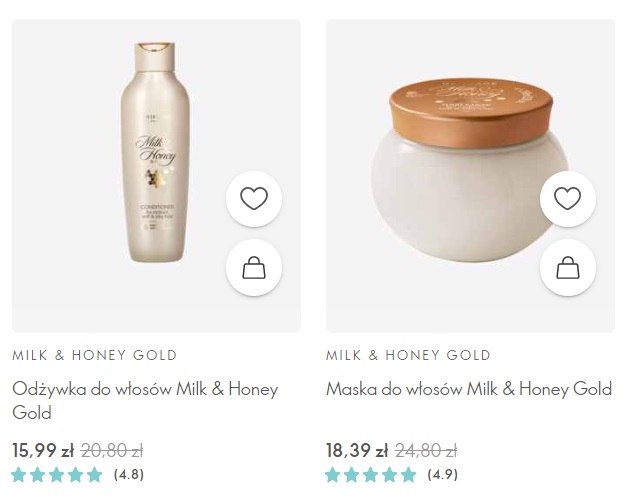This screenshot has width=626, height=500.
Task: Add hair mask to wishlist with heart icon
Action: pyautogui.click(x=568, y=198)
